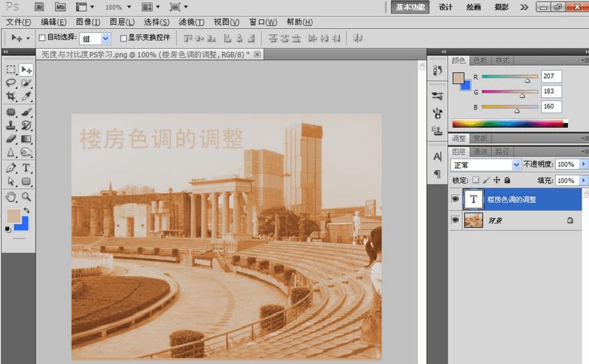The height and width of the screenshot is (364, 589).
Task: Select the Lasso tool
Action: pos(11,83)
